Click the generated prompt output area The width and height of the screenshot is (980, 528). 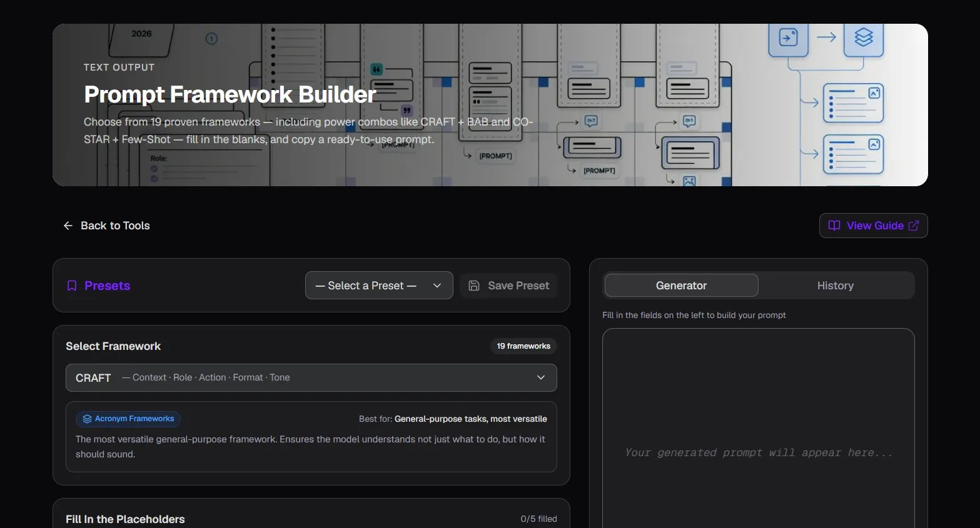pyautogui.click(x=759, y=429)
